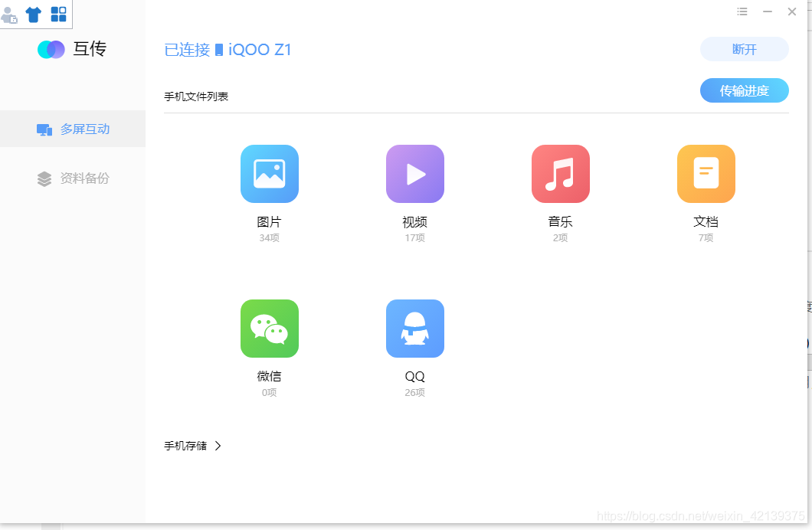The height and width of the screenshot is (530, 812).
Task: Click the 0项 count under 微信
Action: 270,392
